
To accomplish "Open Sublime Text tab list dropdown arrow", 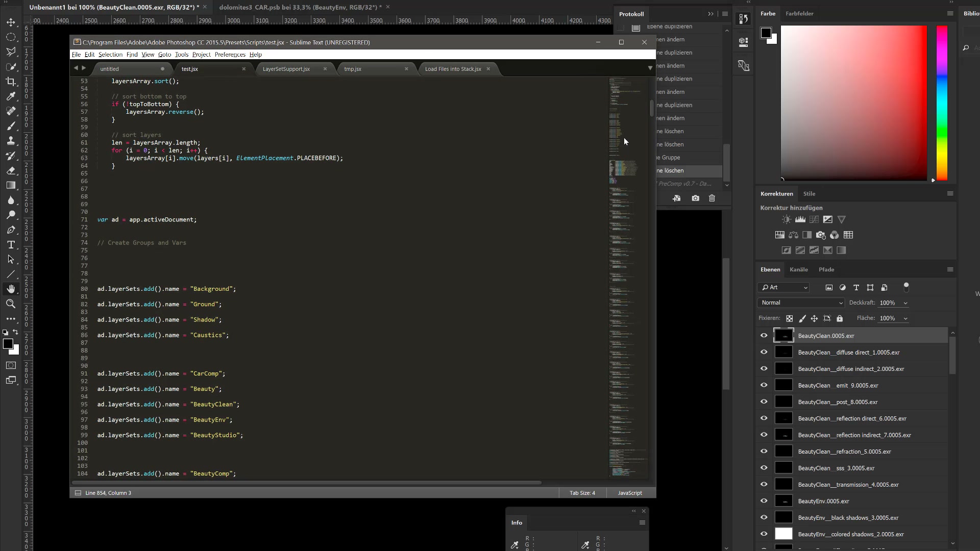I will [650, 68].
